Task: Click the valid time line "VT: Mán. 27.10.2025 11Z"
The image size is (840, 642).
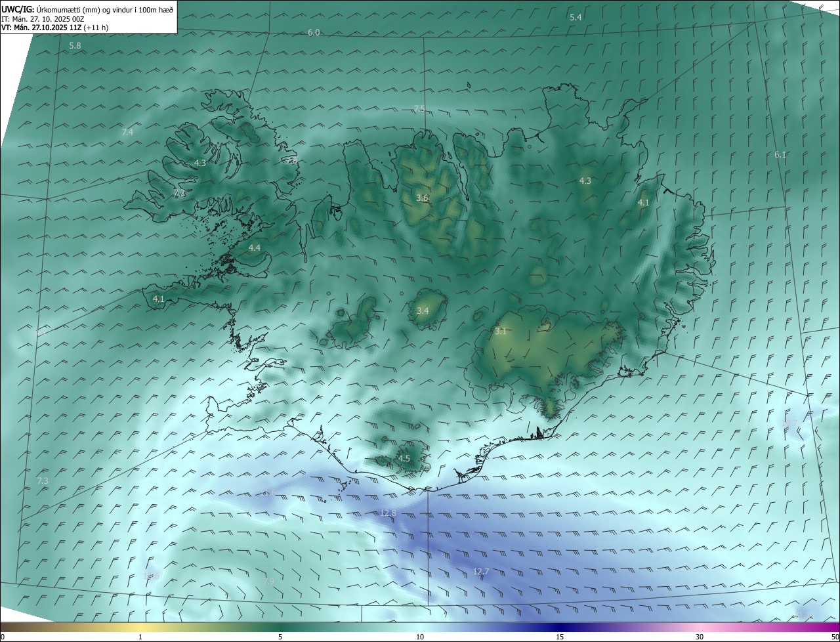Action: 41,28
